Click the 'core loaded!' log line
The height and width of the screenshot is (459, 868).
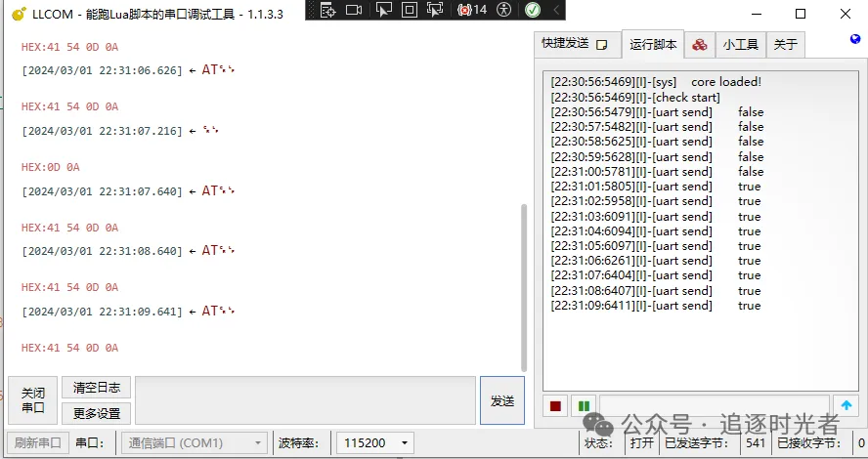click(x=656, y=82)
